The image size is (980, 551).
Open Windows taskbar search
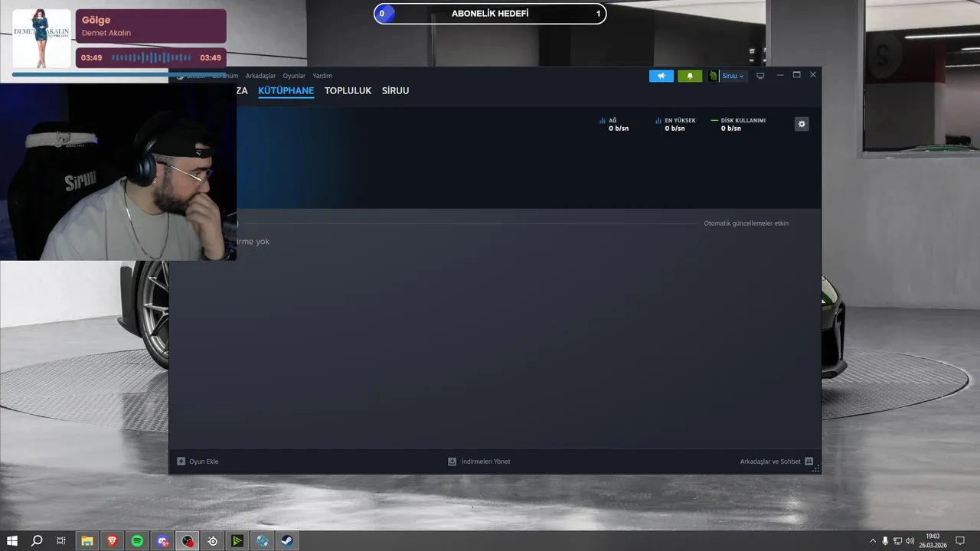[37, 541]
